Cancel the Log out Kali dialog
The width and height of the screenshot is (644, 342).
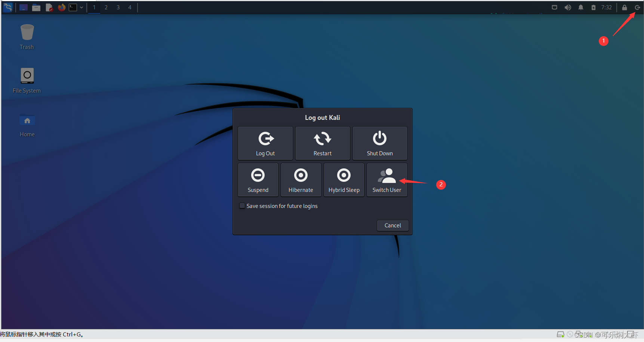(392, 226)
